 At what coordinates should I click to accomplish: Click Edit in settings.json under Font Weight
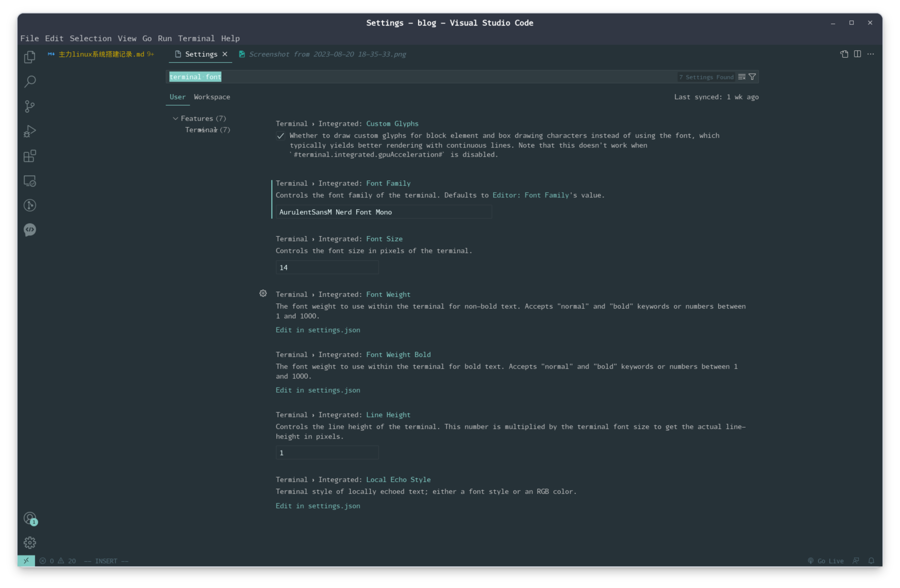(x=318, y=330)
